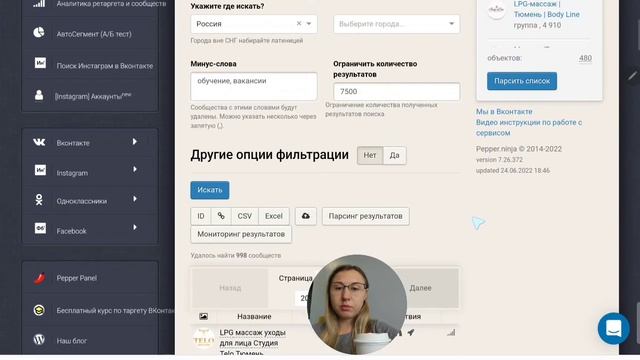The width and height of the screenshot is (640, 360).
Task: Click the [Instagram] Аккаунты person icon
Action: click(39, 95)
